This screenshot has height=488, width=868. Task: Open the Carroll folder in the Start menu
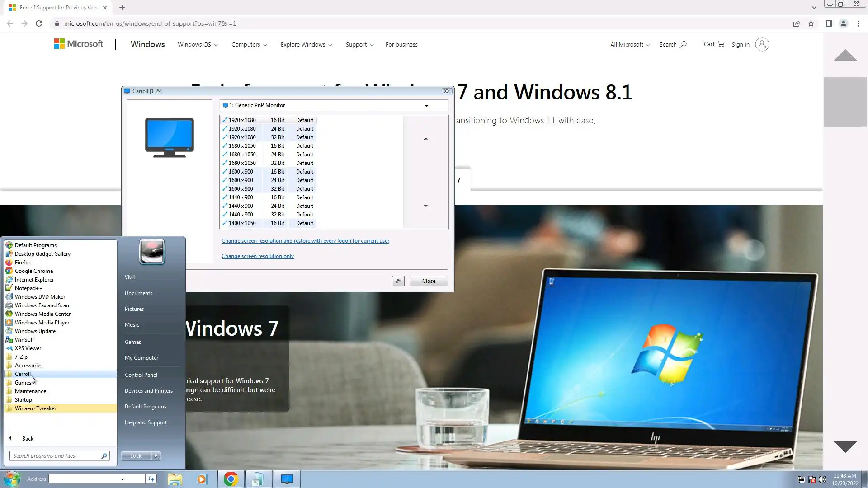23,374
